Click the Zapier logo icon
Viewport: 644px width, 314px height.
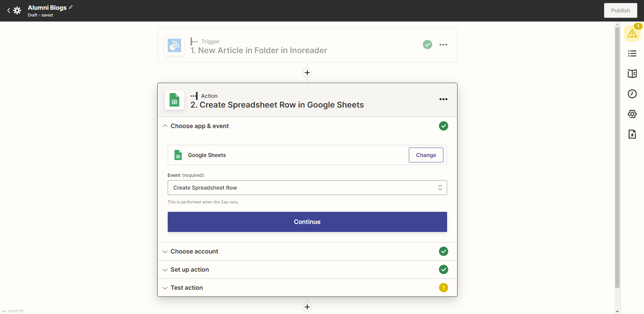[x=17, y=10]
